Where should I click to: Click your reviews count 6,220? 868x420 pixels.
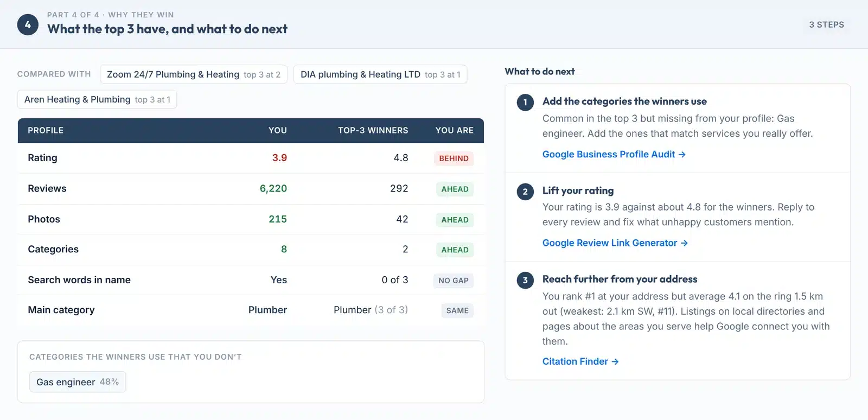[273, 188]
